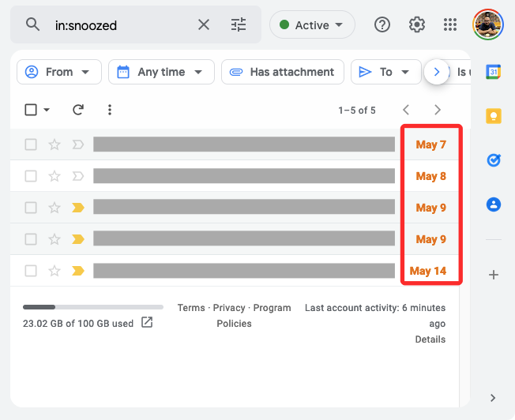Viewport: 515px width, 420px height.
Task: Open the Help support icon
Action: point(382,24)
